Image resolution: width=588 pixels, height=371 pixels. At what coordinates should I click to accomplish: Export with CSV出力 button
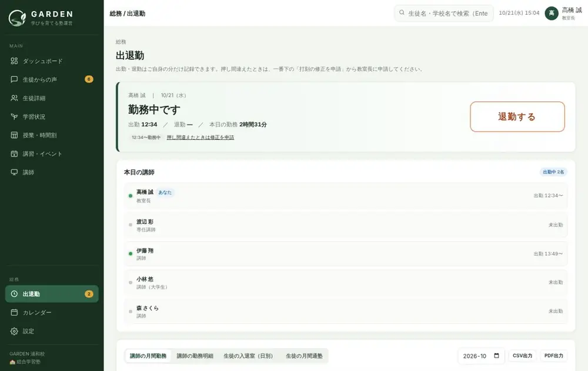point(522,356)
